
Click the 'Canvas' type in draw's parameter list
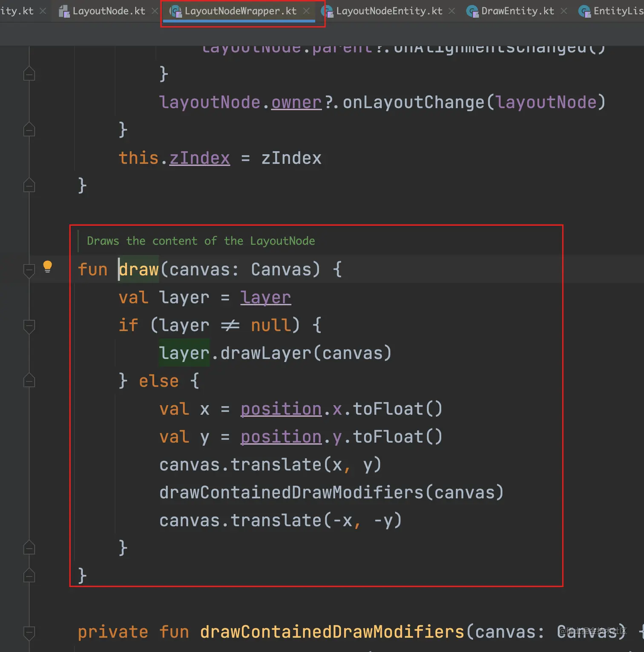(281, 269)
